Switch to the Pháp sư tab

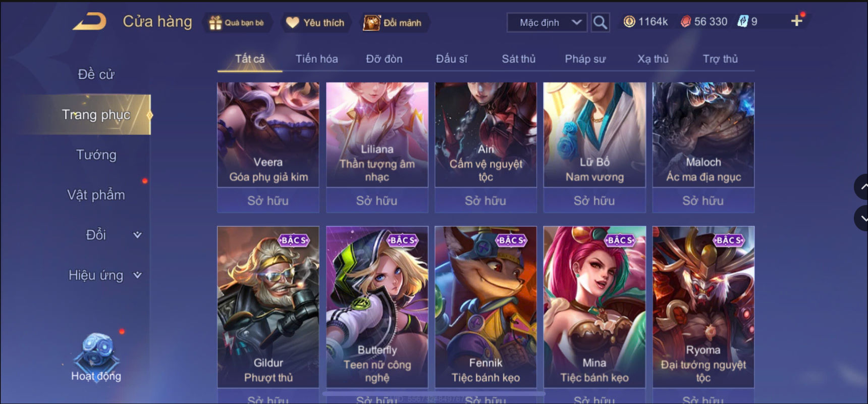click(x=585, y=59)
